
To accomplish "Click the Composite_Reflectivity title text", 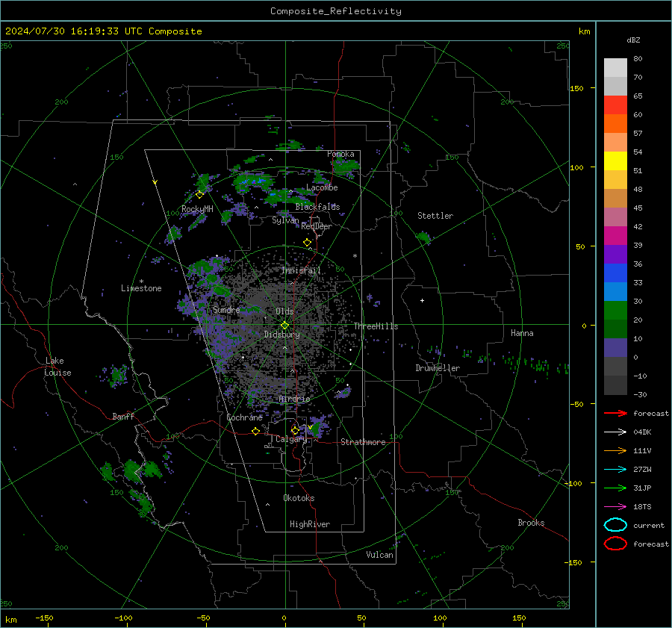I will coord(336,11).
